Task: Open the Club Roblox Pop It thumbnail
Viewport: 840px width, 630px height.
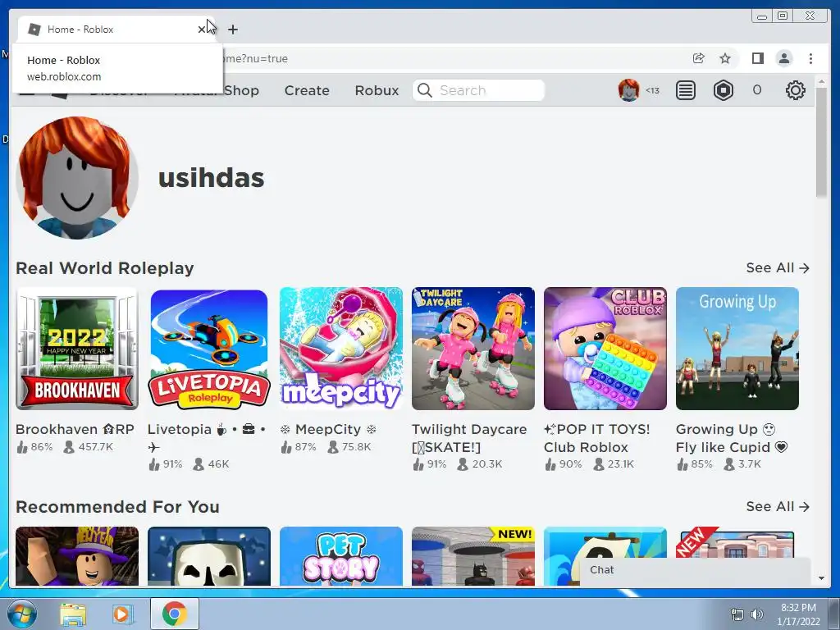Action: tap(605, 349)
